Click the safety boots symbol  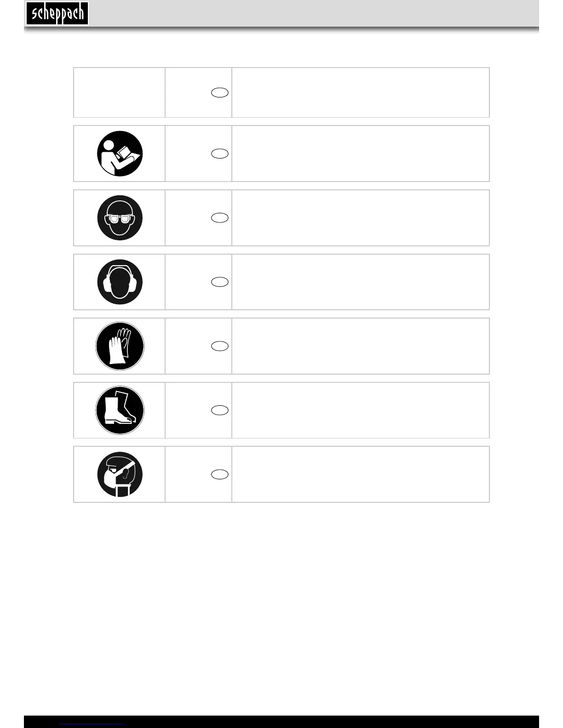pyautogui.click(x=120, y=410)
